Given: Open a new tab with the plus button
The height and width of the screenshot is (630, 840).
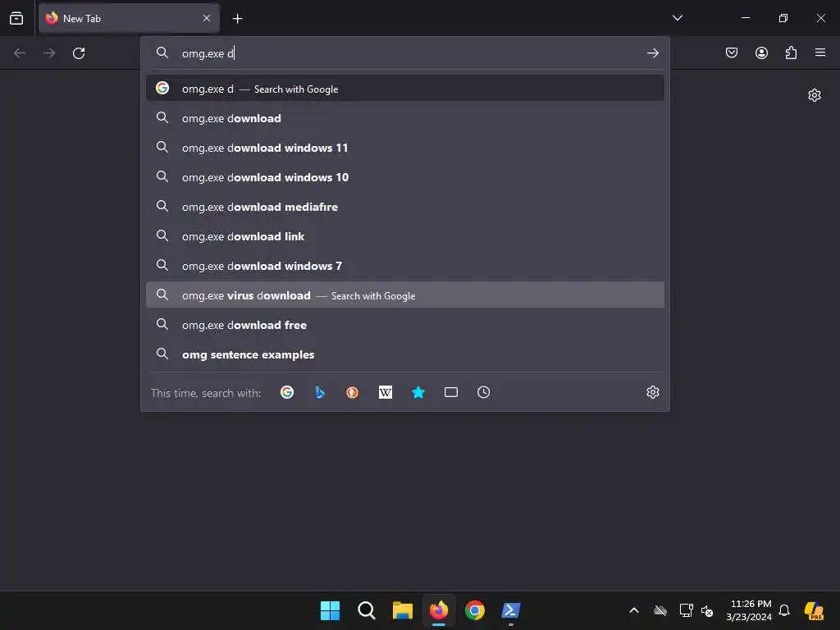Looking at the screenshot, I should pos(237,19).
